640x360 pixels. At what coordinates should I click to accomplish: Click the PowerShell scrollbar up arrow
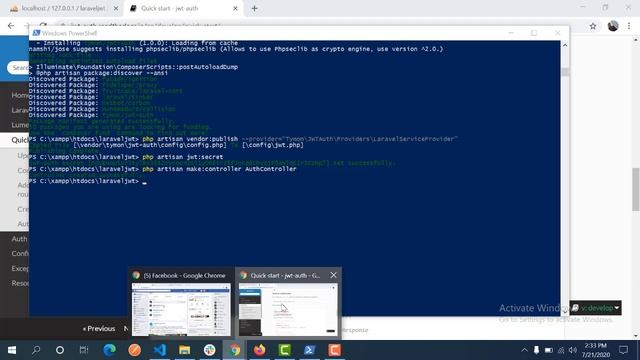pyautogui.click(x=565, y=45)
